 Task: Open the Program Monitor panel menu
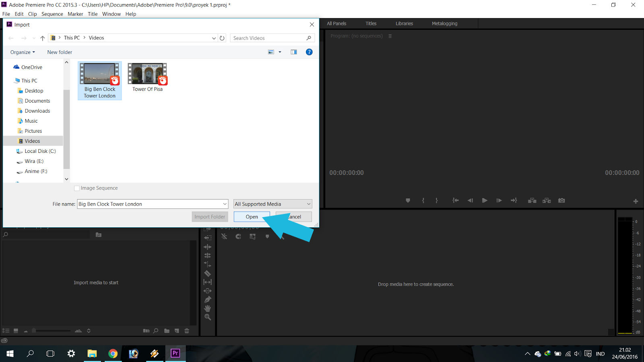click(x=390, y=36)
